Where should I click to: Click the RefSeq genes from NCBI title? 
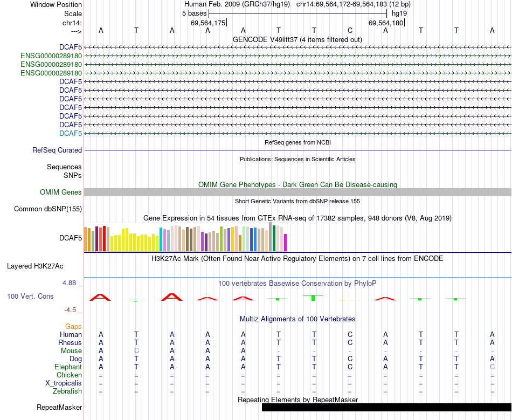tap(297, 142)
